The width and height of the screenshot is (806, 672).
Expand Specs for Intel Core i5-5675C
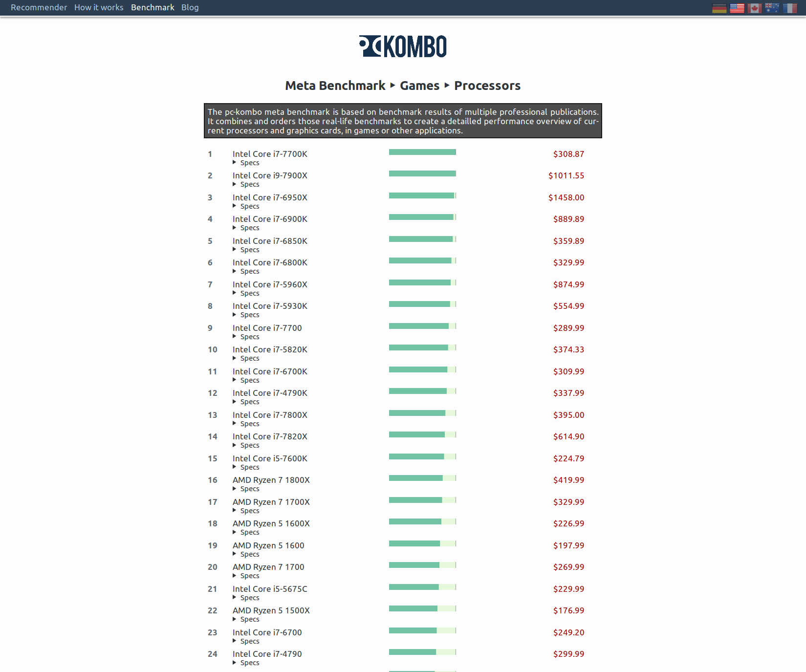(246, 598)
